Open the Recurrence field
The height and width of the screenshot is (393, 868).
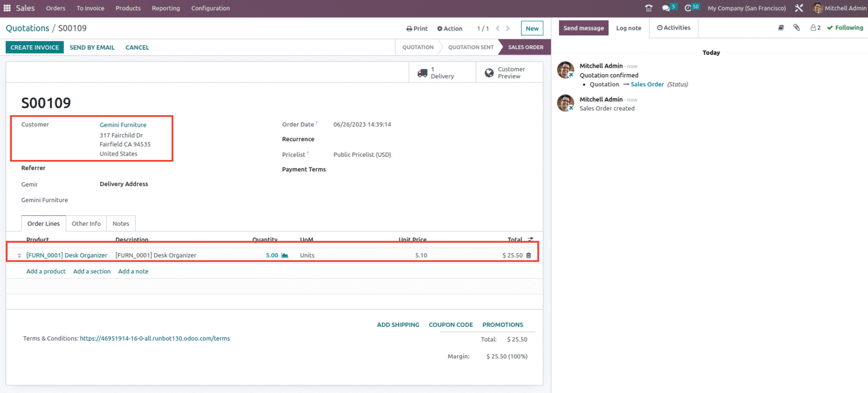(x=298, y=139)
